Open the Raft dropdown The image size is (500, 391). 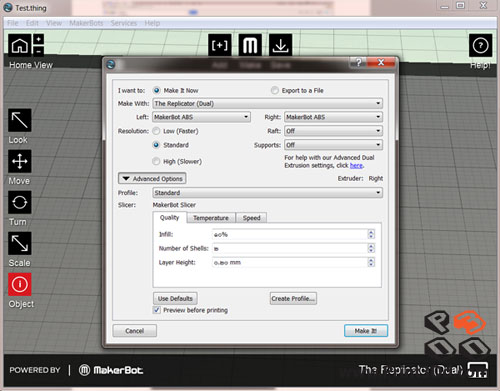[333, 131]
